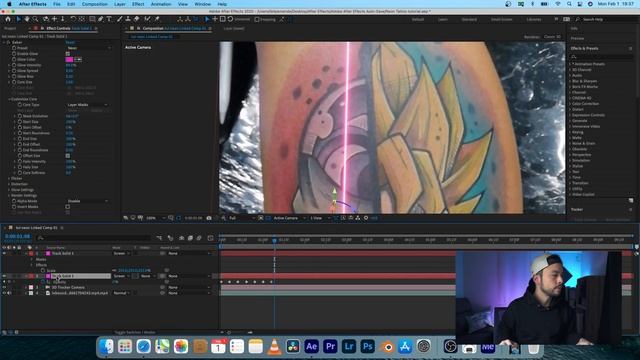Select the Zoom magnifier tool
640x360 pixels.
36,19
